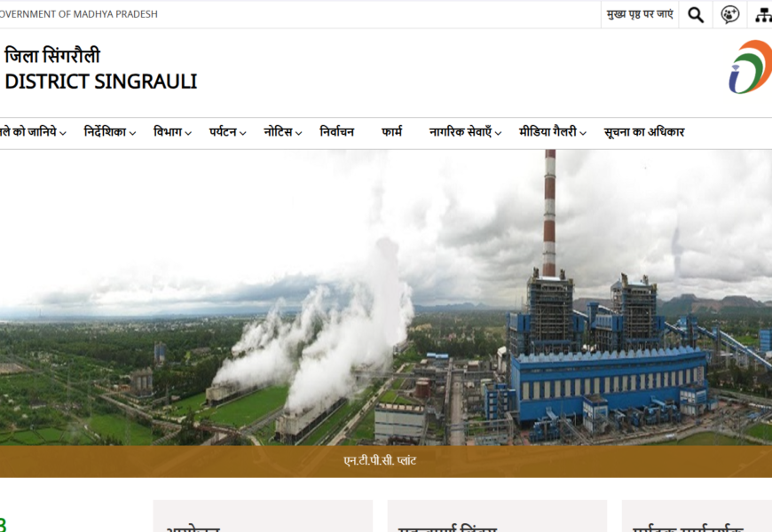Click the जिले को जानिये menu

click(32, 132)
